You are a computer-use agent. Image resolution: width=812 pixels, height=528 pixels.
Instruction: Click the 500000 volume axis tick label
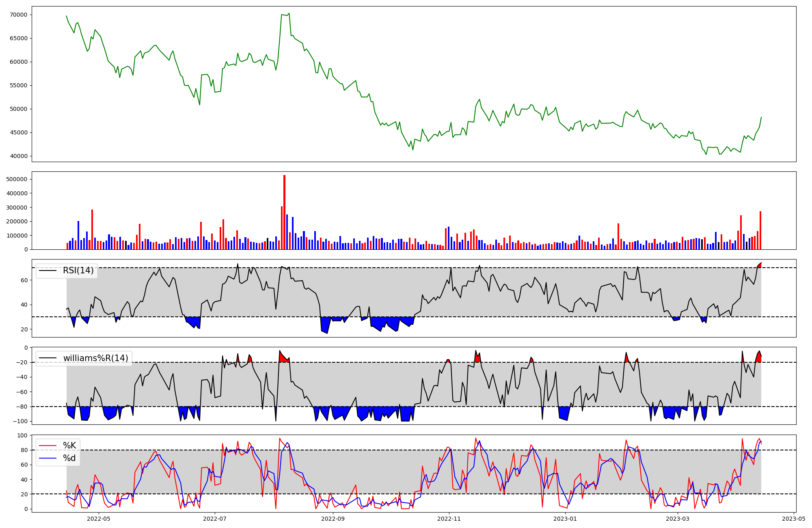(16, 179)
